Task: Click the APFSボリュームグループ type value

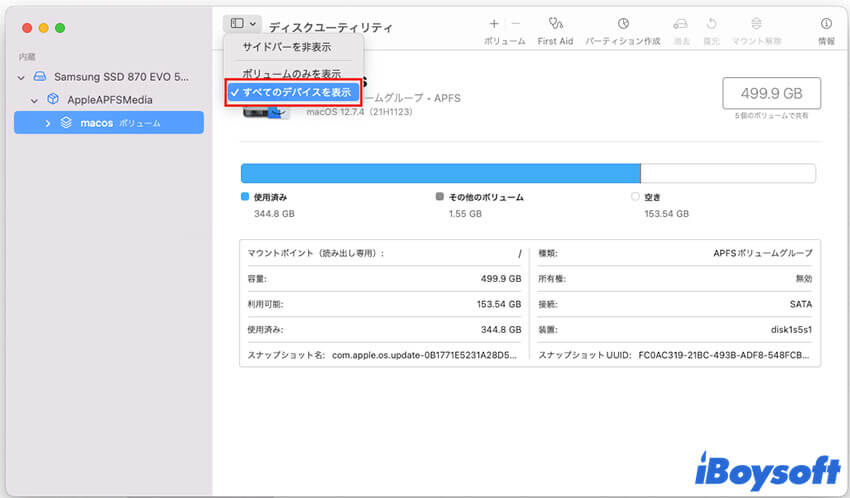Action: coord(763,253)
